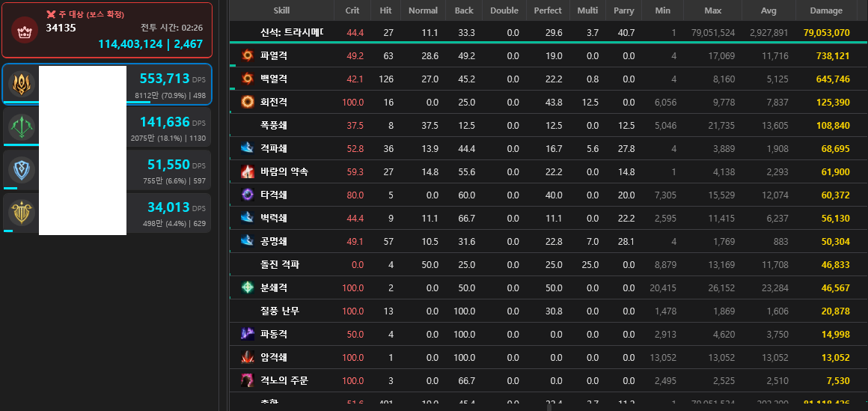The image size is (868, 411).
Task: Sort by the Crit column header
Action: [x=352, y=10]
